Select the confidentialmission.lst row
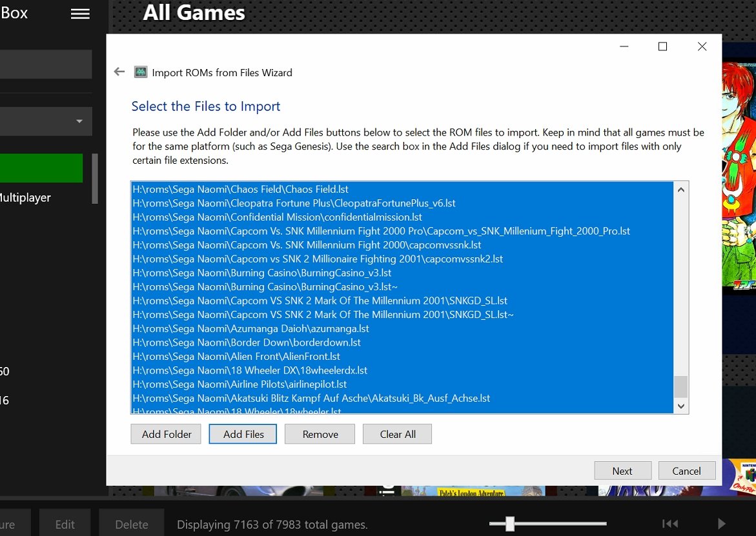This screenshot has width=756, height=536. (x=402, y=217)
